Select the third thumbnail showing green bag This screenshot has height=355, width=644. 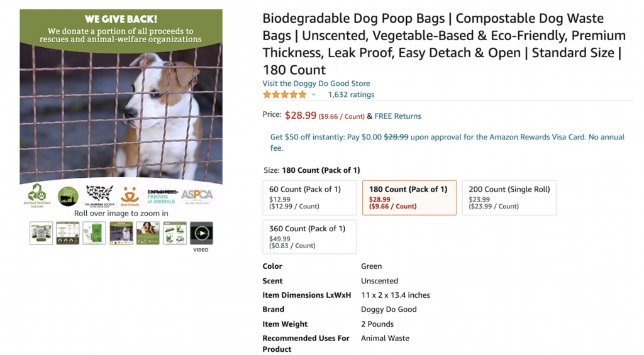94,233
